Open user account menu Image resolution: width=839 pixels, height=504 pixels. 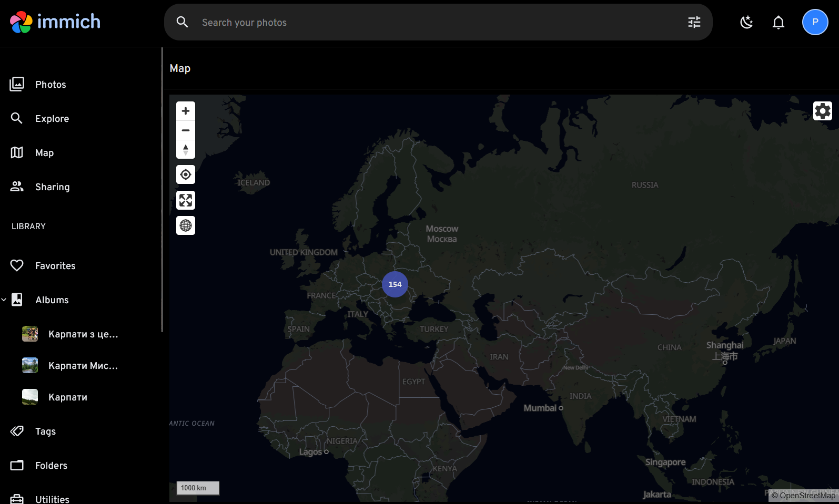tap(815, 22)
